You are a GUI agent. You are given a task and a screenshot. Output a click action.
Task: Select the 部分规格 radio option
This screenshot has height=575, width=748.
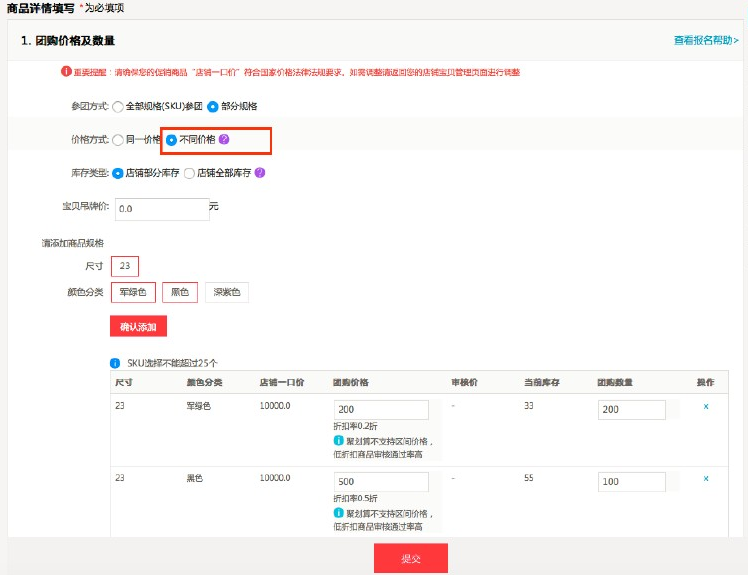point(213,106)
